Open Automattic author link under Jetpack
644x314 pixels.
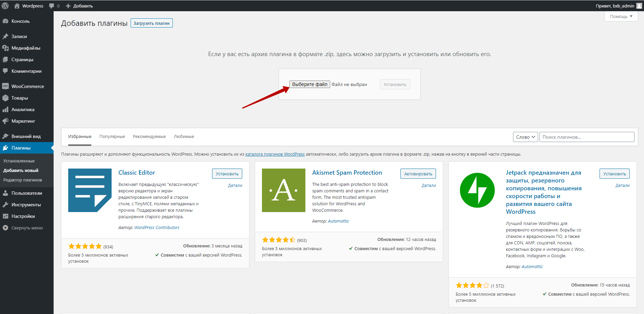(532, 267)
